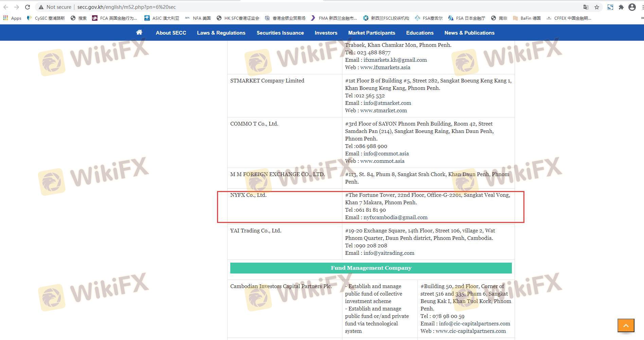This screenshot has height=340, width=644.
Task: Show more bookmarks overflow chevron
Action: tap(642, 18)
